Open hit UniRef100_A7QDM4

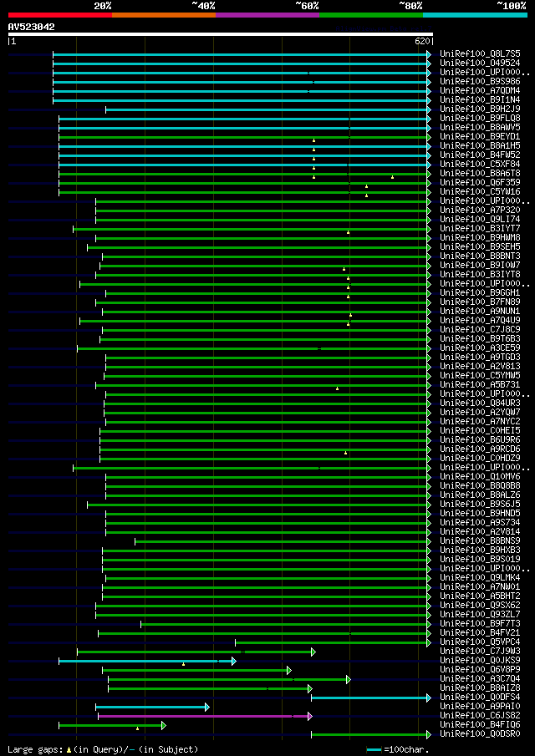(x=480, y=91)
